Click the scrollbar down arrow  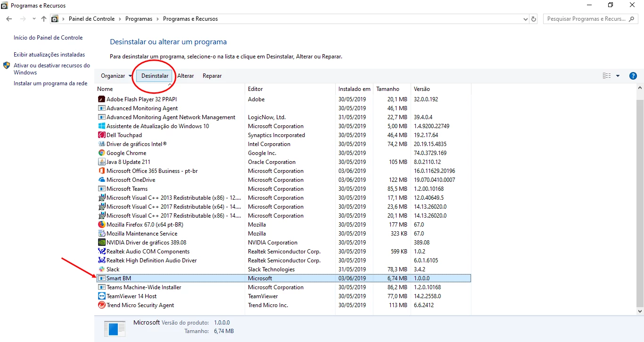pyautogui.click(x=640, y=311)
